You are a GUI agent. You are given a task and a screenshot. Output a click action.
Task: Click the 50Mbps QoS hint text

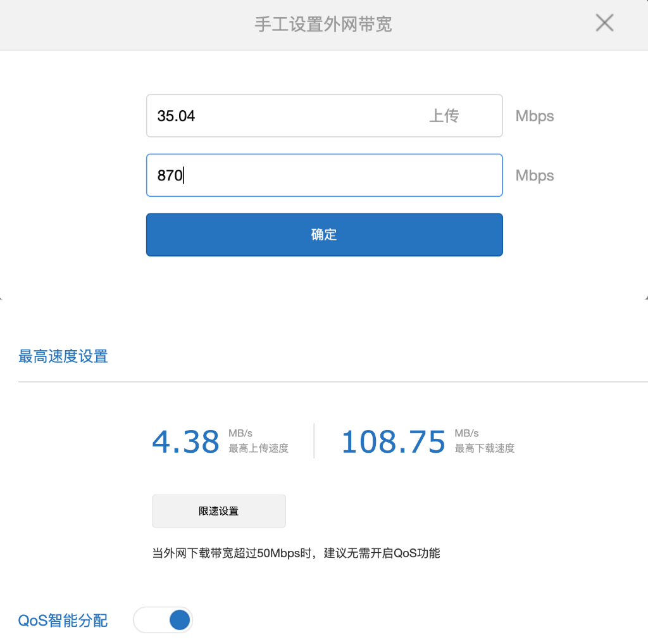[296, 553]
